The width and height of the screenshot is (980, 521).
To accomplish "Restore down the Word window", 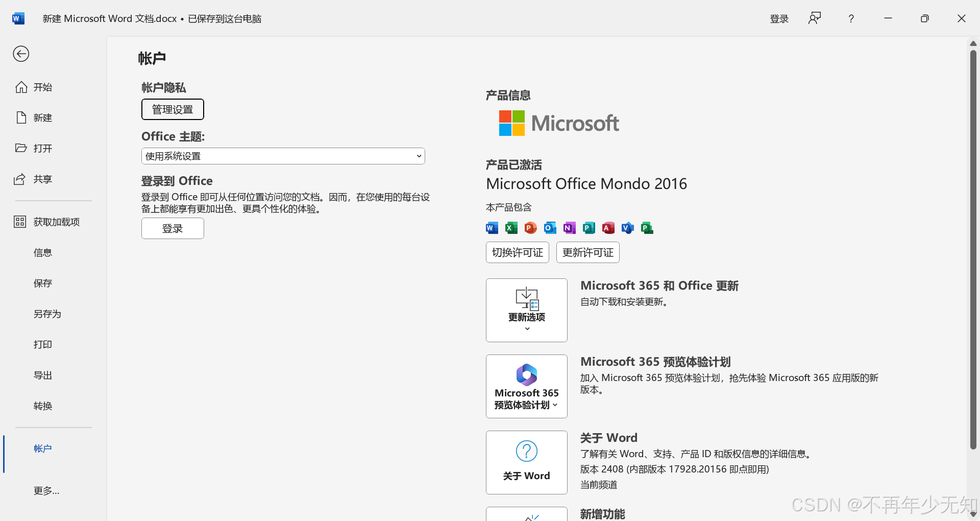I will click(925, 18).
